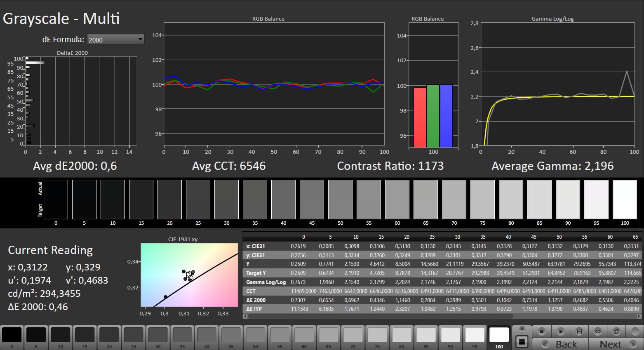The height and width of the screenshot is (350, 644).
Task: Click the large black square pattern button
Action: tap(522, 342)
